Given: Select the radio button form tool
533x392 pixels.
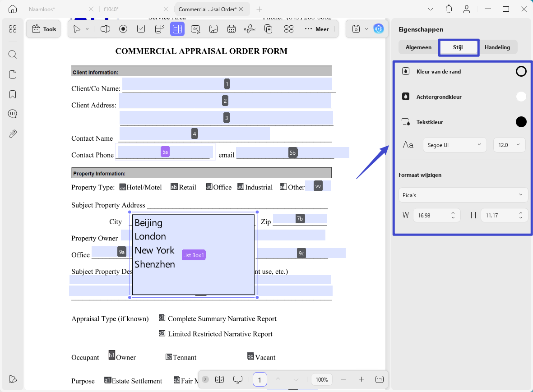Looking at the screenshot, I should coord(123,29).
